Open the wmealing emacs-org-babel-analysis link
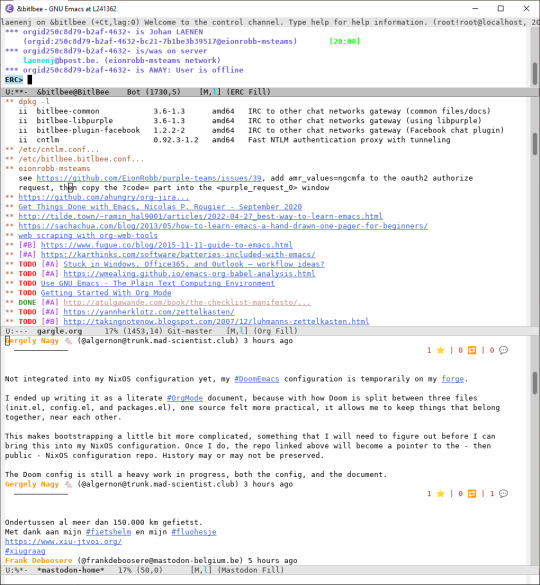The image size is (540, 585). [189, 273]
